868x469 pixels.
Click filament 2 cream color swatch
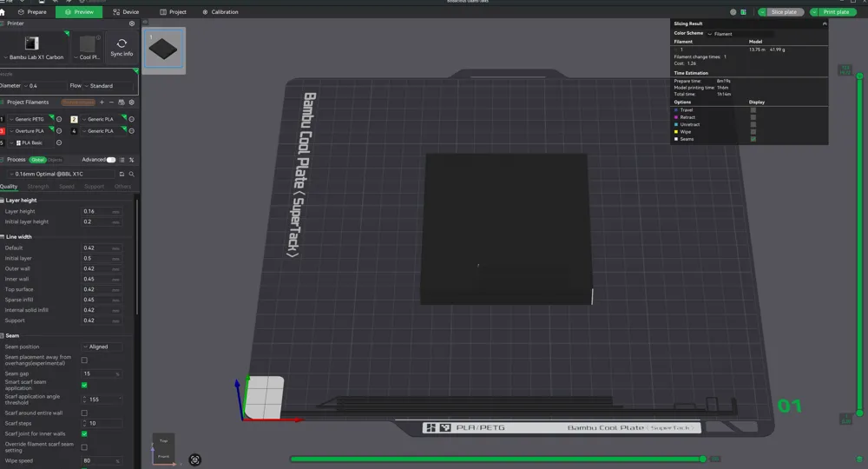coord(74,119)
